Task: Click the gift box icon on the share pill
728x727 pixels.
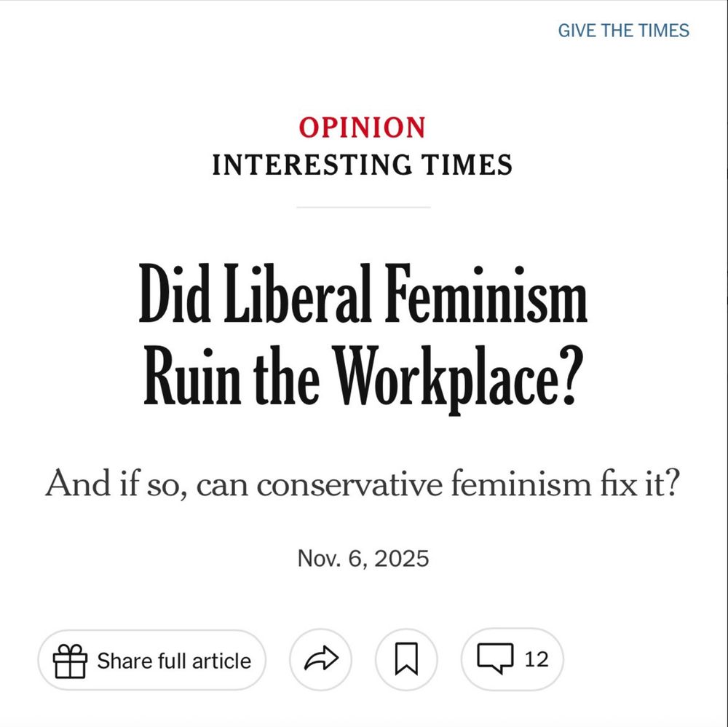Action: (x=69, y=659)
